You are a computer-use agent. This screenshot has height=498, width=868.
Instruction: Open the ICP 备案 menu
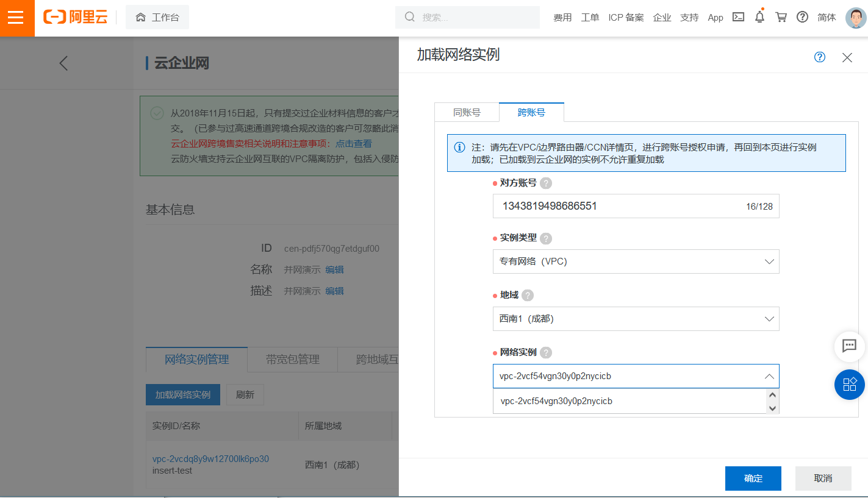pos(626,18)
